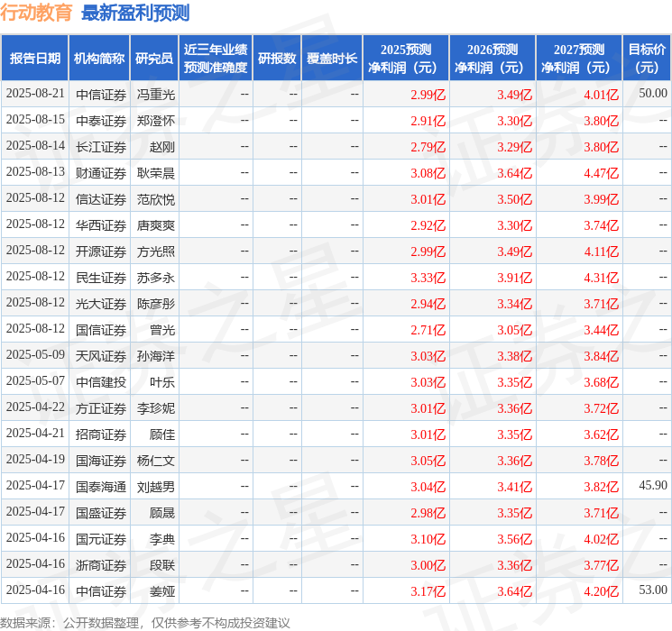Click analyst name 唐爽爽
The height and width of the screenshot is (631, 672).
click(x=155, y=224)
